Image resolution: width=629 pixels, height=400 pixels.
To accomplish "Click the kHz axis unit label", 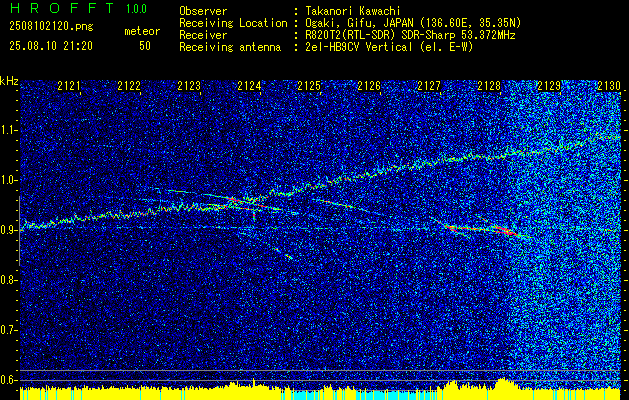I will [x=9, y=81].
